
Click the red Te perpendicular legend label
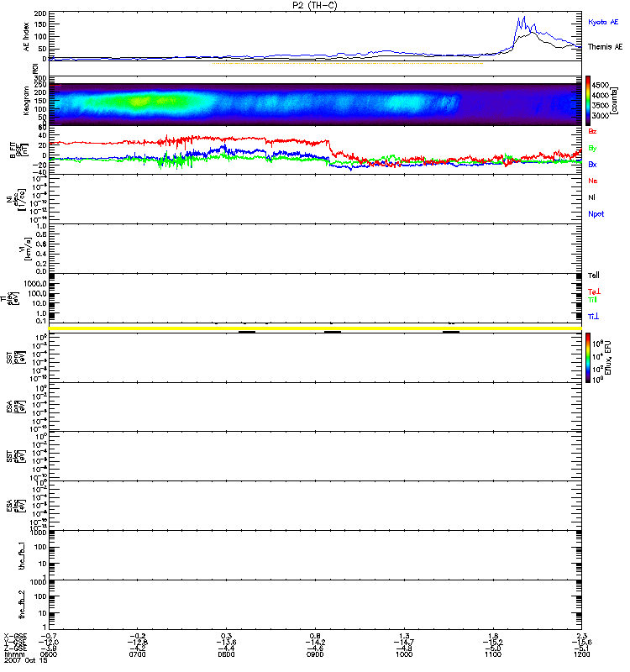pyautogui.click(x=594, y=291)
